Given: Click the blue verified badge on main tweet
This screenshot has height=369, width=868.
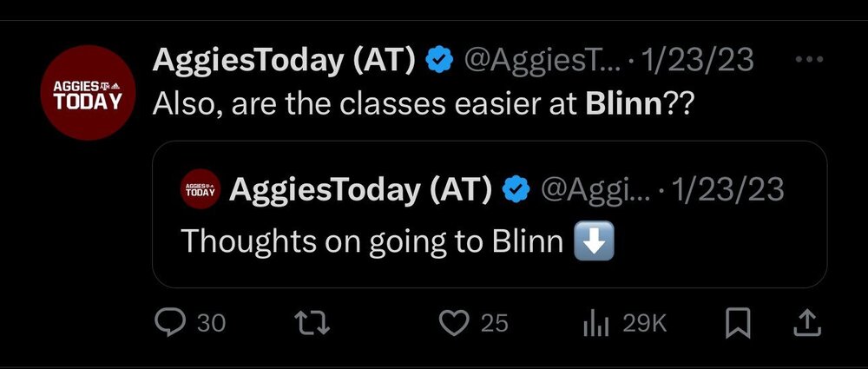Looking at the screenshot, I should click(x=441, y=60).
